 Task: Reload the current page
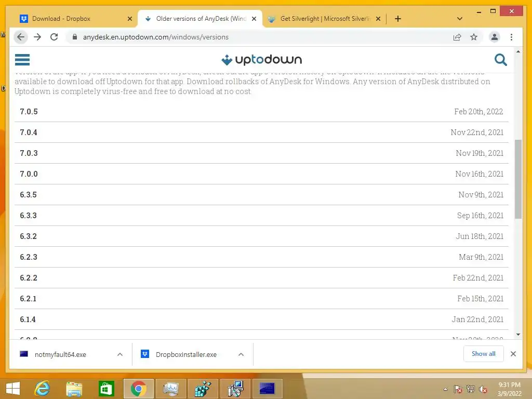click(54, 37)
